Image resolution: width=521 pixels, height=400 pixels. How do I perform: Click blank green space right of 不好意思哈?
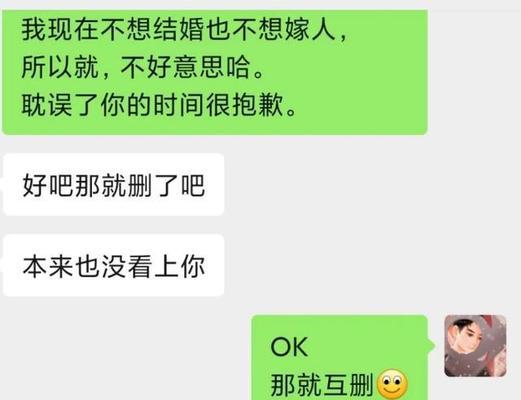pos(343,68)
